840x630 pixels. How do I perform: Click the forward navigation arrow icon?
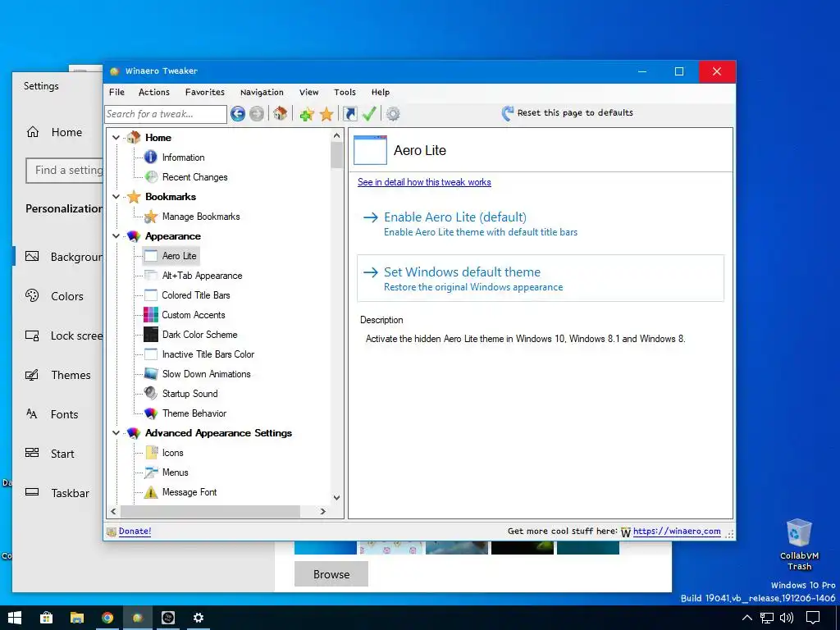pyautogui.click(x=257, y=113)
